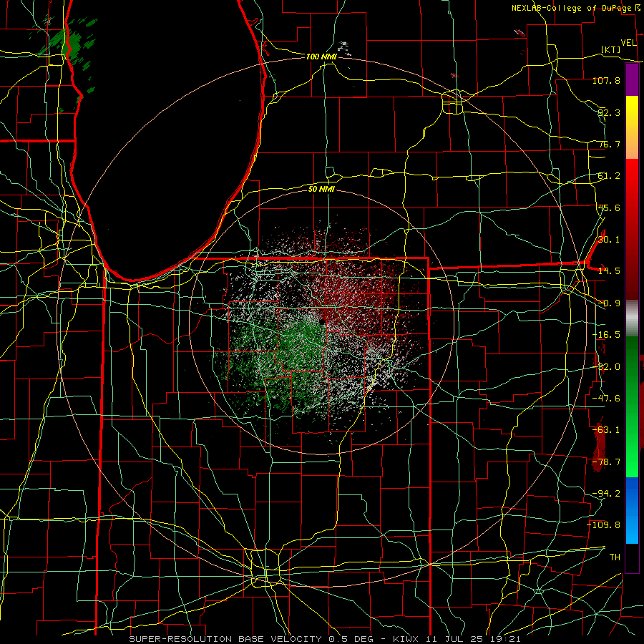Click the 100 NMI range ring label

click(x=321, y=57)
